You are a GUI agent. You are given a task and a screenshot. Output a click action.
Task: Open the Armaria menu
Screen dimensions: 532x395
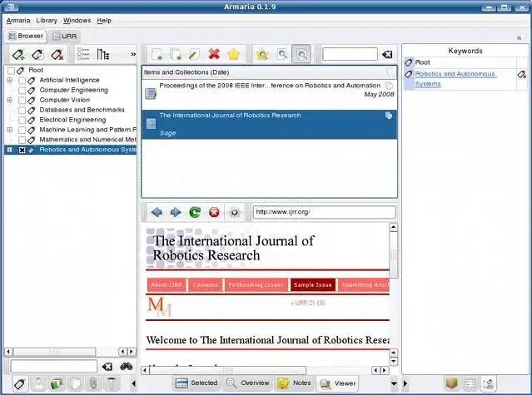click(x=18, y=20)
